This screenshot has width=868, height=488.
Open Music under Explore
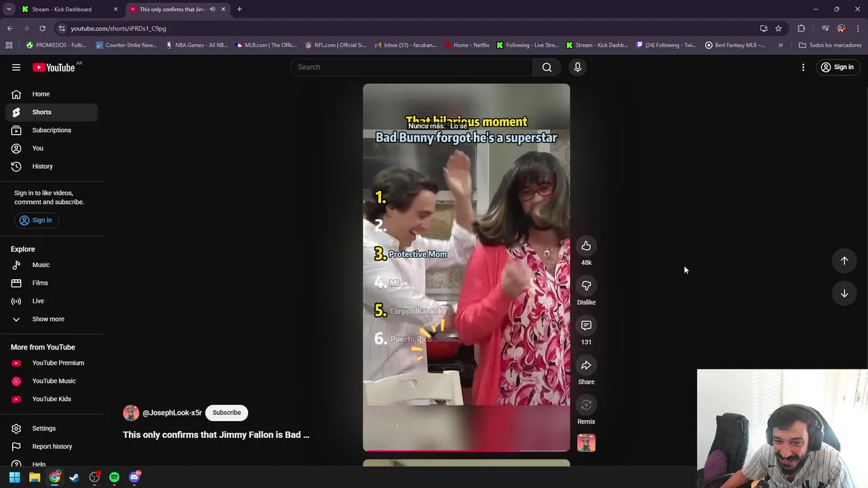point(52,265)
